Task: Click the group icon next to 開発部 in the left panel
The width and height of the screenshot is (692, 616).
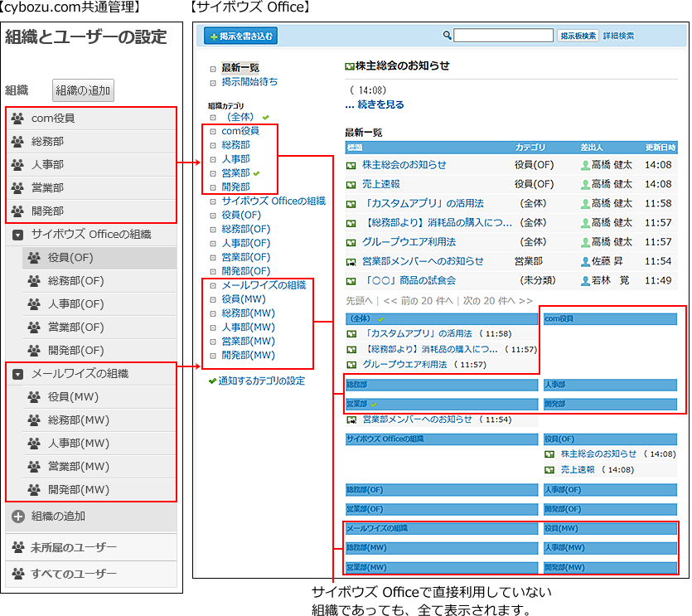Action: click(17, 211)
